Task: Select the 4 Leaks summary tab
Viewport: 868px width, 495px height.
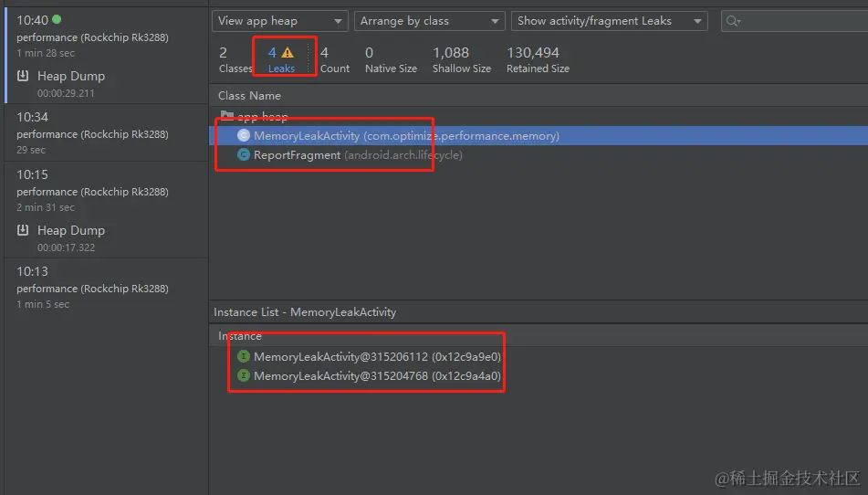Action: 281,59
